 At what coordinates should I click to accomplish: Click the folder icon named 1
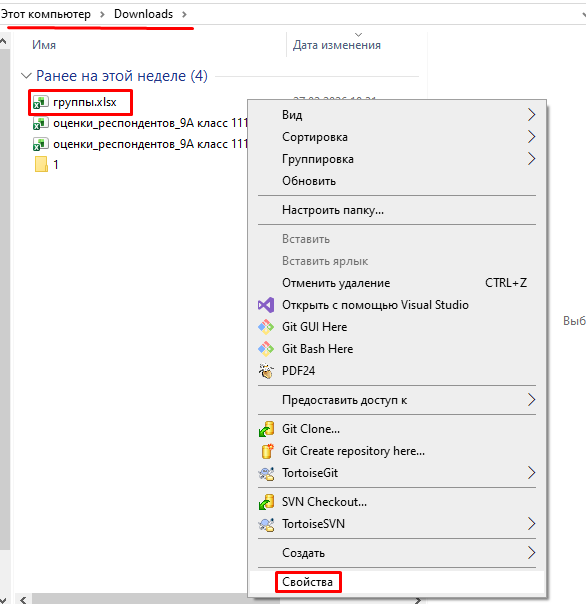click(41, 164)
